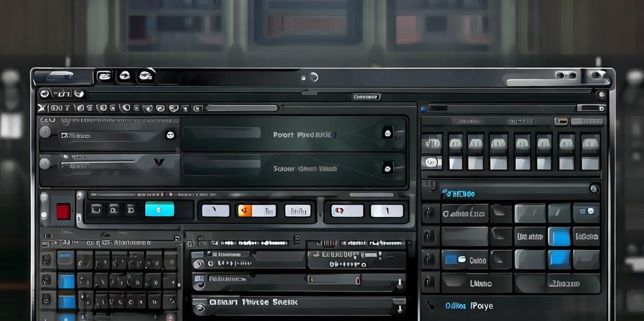This screenshot has height=321, width=644.
Task: Click the first icon in the title bar
Action: click(104, 76)
